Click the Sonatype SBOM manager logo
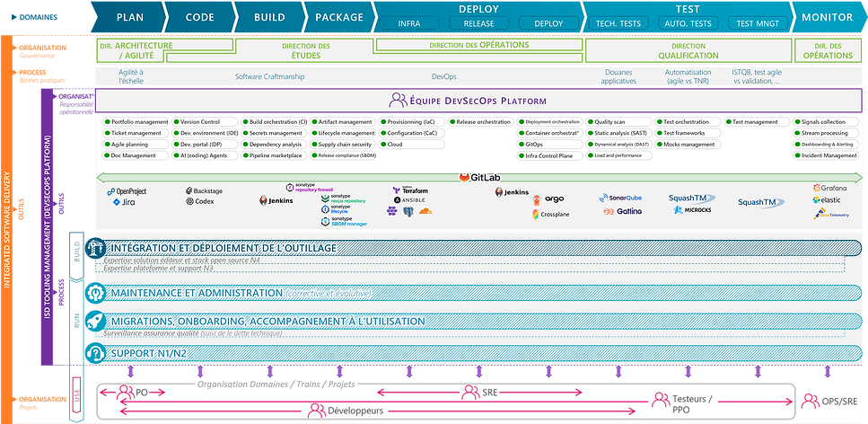Screen dimensions: 868x424 pos(343,222)
